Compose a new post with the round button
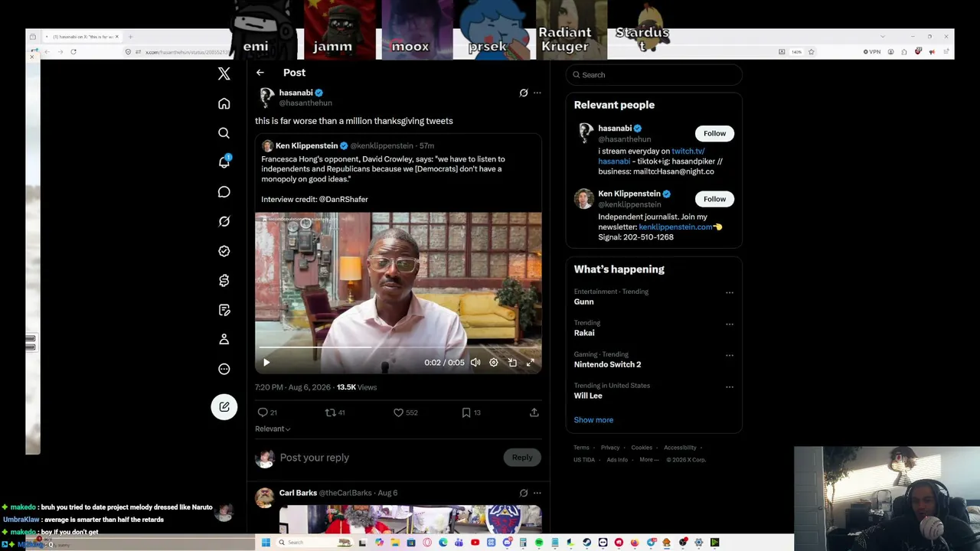This screenshot has width=980, height=551. (x=224, y=406)
